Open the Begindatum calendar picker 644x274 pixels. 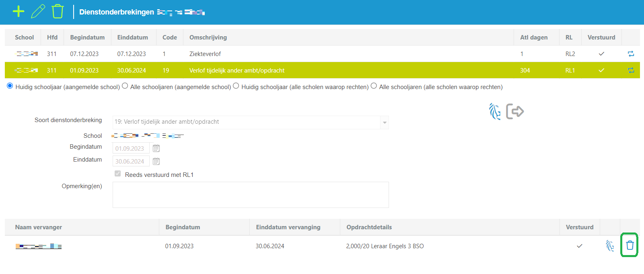[x=156, y=148]
